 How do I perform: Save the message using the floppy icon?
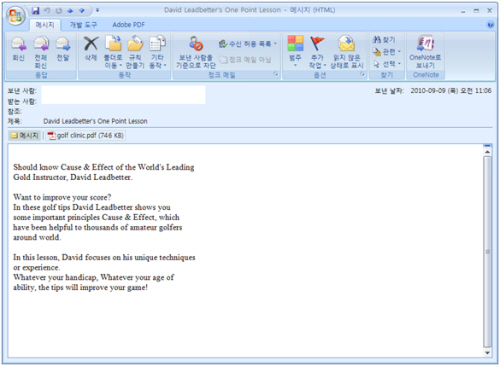35,11
